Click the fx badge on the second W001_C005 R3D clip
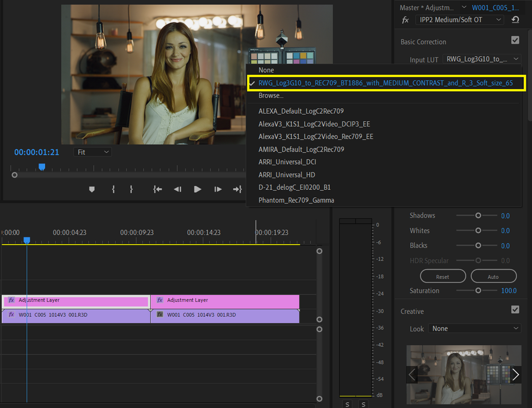 tap(160, 315)
